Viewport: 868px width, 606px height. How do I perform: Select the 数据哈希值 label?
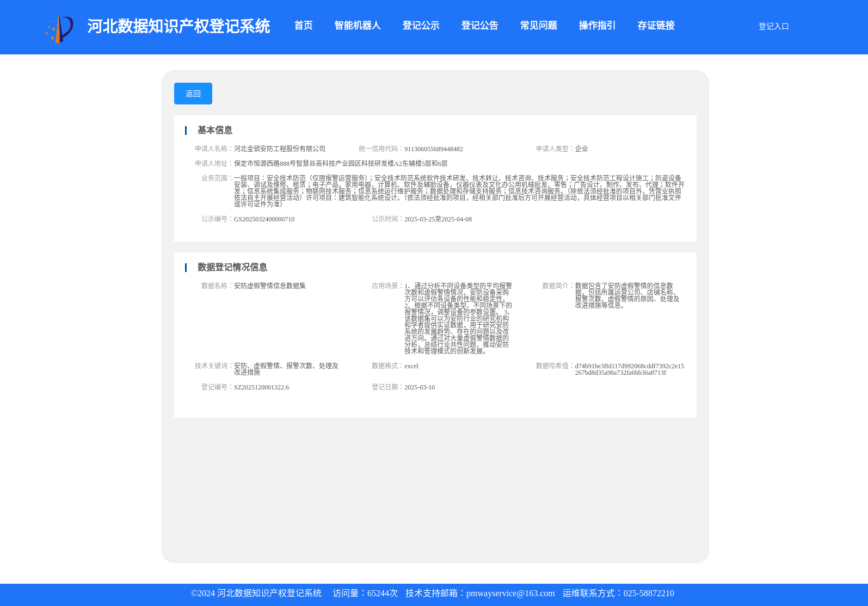pos(555,366)
